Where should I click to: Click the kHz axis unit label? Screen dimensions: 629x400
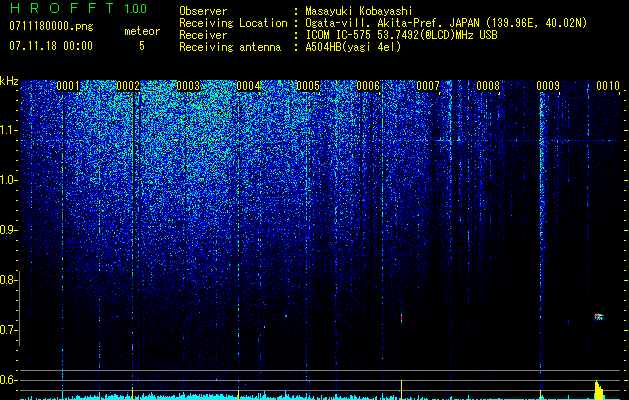[x=9, y=81]
